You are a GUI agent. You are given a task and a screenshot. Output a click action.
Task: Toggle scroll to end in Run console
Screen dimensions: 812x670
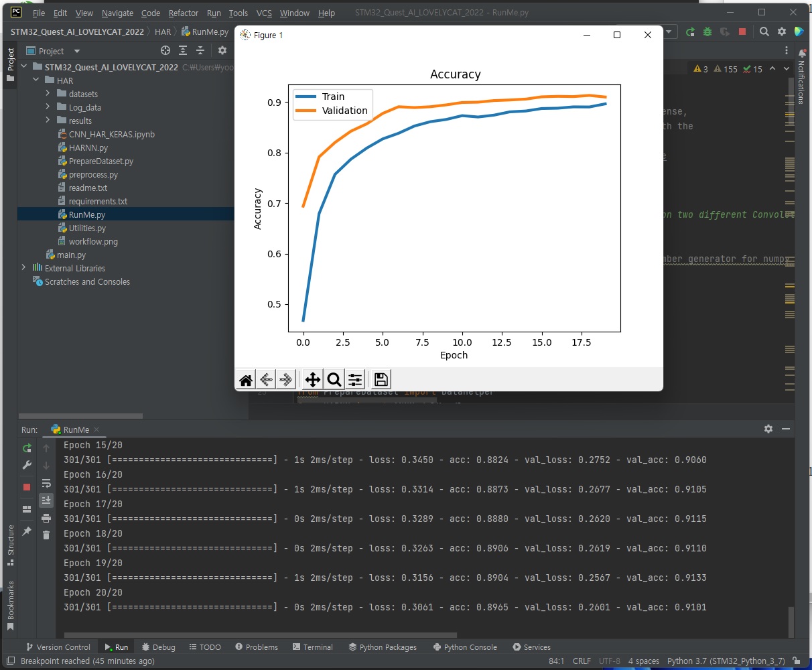pyautogui.click(x=46, y=500)
